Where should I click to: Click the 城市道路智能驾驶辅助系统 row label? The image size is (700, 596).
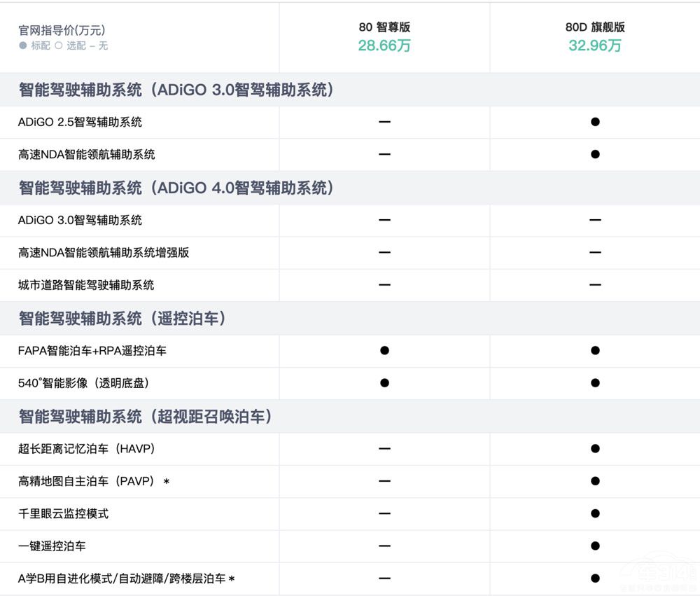[x=86, y=285]
